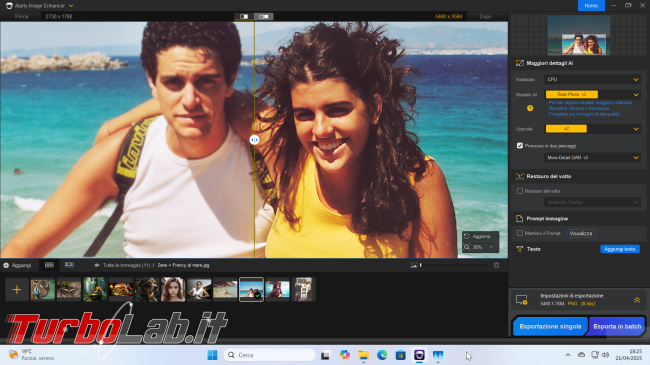Open File Explorer from the taskbar
The width and height of the screenshot is (650, 365).
[364, 355]
